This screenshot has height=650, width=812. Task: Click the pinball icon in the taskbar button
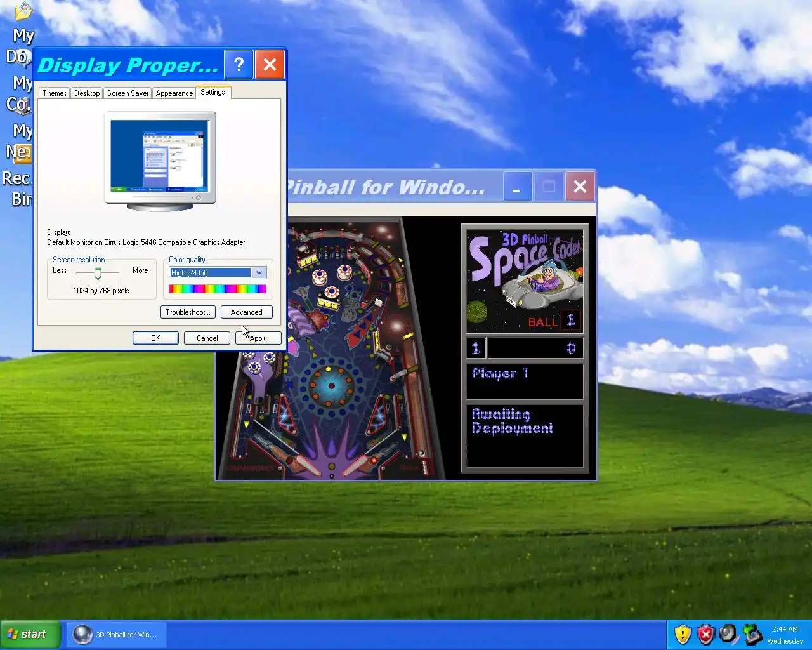pyautogui.click(x=82, y=634)
